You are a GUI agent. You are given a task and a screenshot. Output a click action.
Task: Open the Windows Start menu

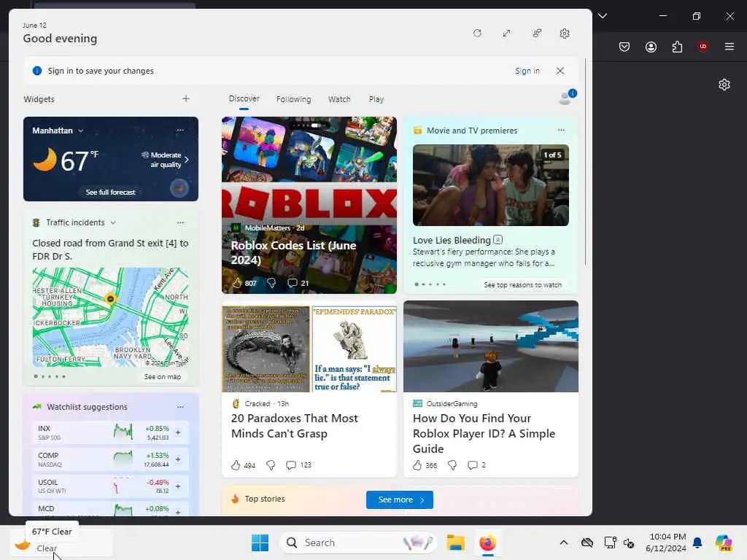(x=260, y=542)
